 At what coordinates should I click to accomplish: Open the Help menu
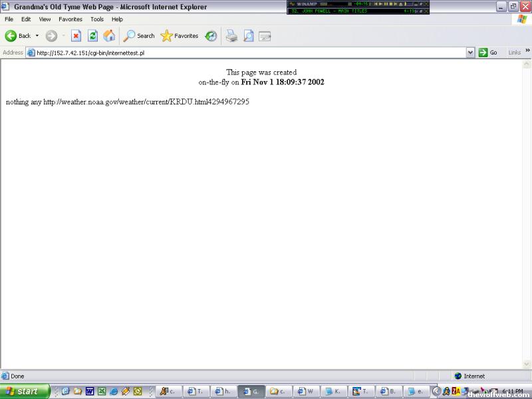coord(117,19)
